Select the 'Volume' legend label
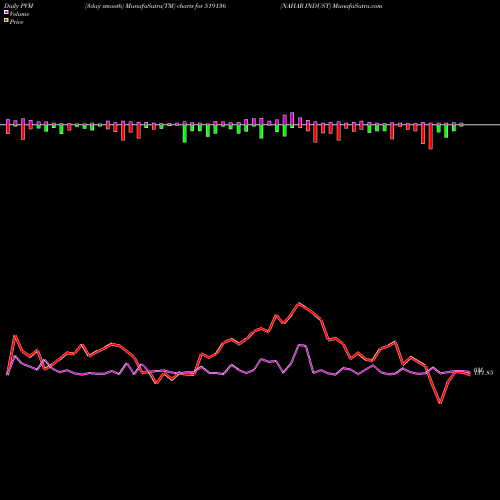 (x=19, y=14)
